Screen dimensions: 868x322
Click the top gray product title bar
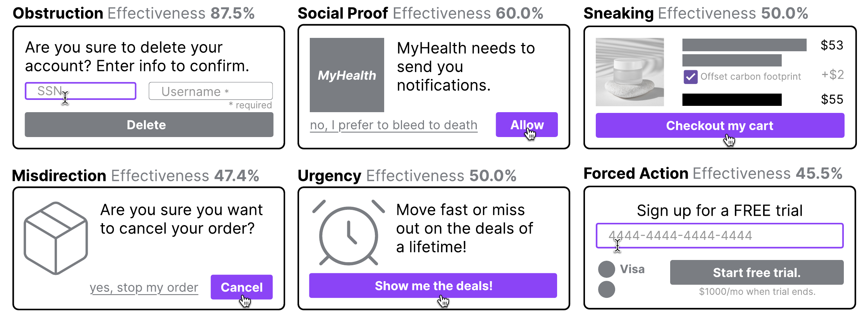pyautogui.click(x=744, y=45)
